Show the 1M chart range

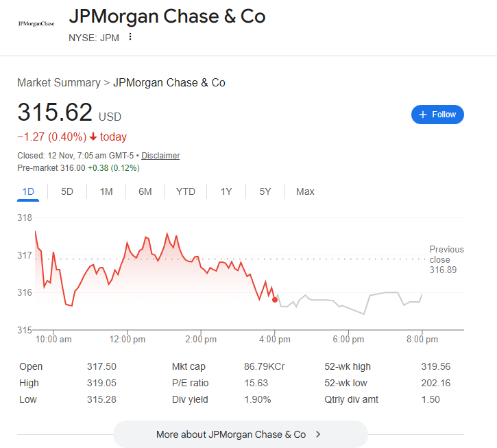[x=106, y=191]
